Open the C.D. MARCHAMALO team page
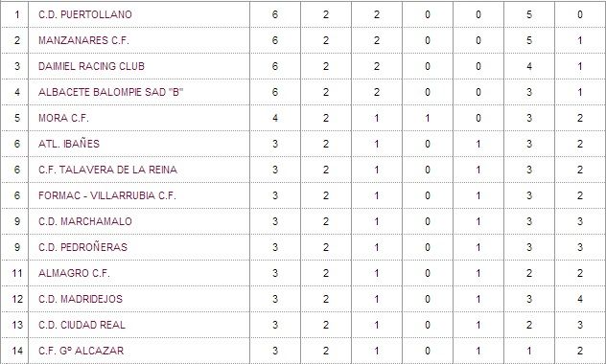 pos(85,221)
